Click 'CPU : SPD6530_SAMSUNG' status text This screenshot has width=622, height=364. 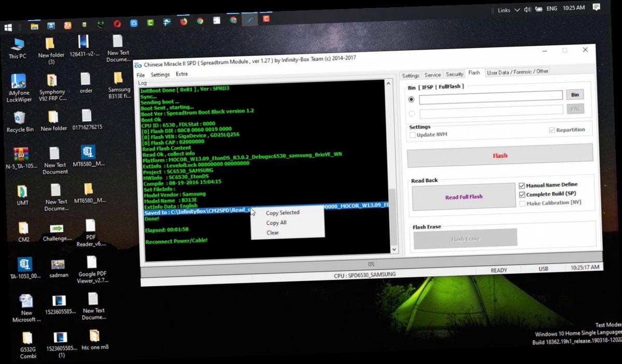365,274
